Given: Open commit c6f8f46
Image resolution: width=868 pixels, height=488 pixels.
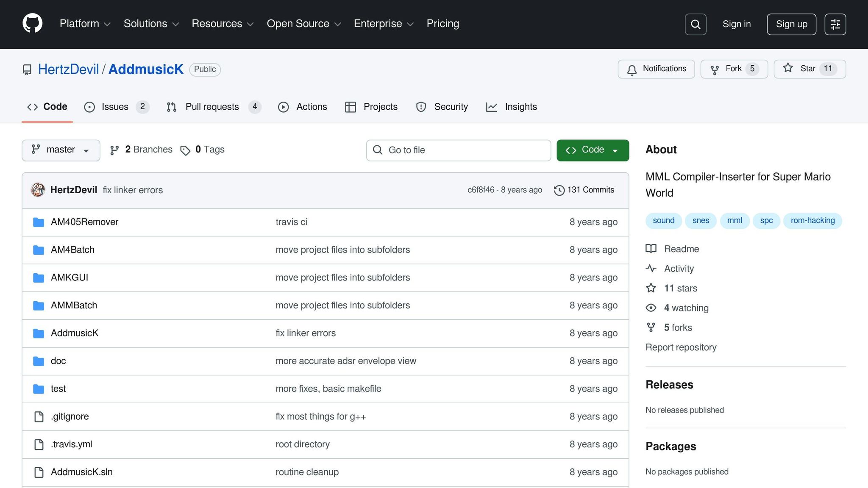Looking at the screenshot, I should 481,190.
